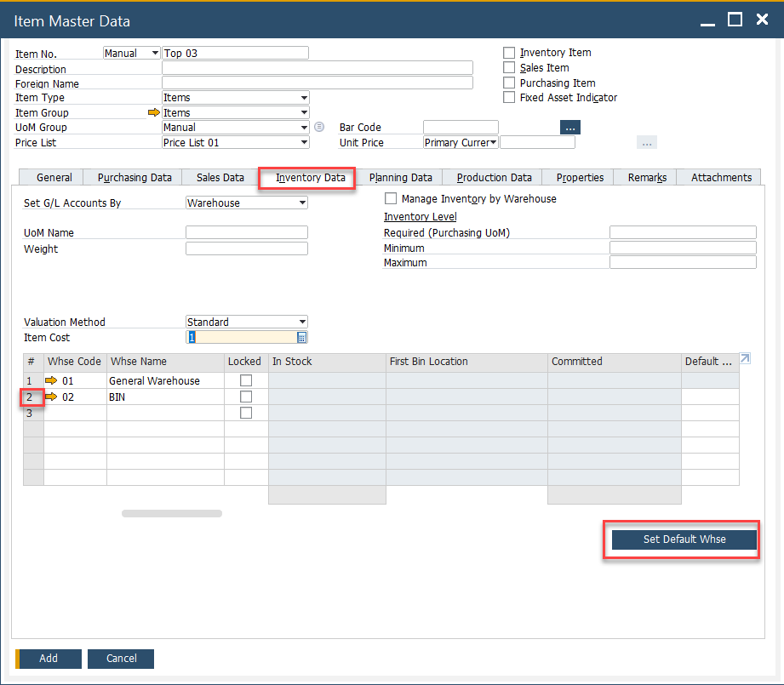The image size is (784, 685).
Task: Open the Purchasing Data tab
Action: [134, 178]
